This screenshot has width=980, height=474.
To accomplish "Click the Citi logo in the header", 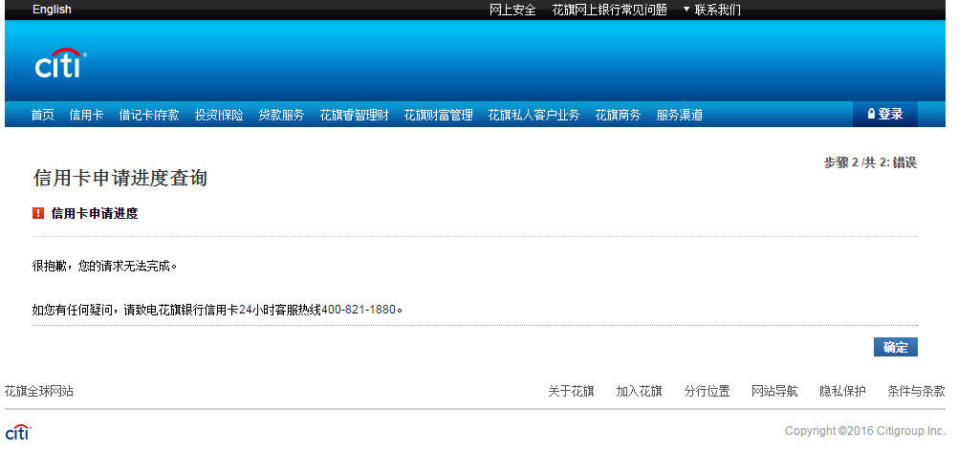I will [60, 63].
